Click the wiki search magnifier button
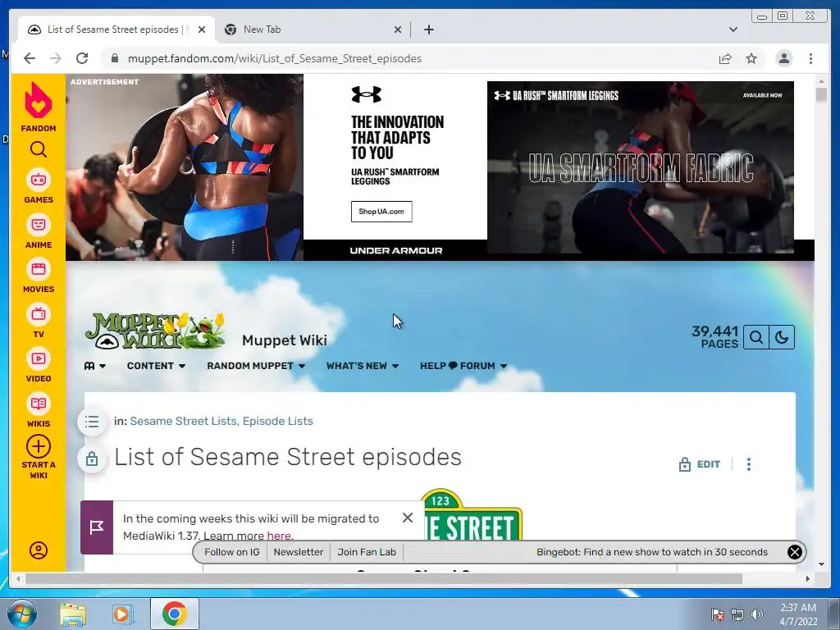This screenshot has height=630, width=840. tap(756, 337)
